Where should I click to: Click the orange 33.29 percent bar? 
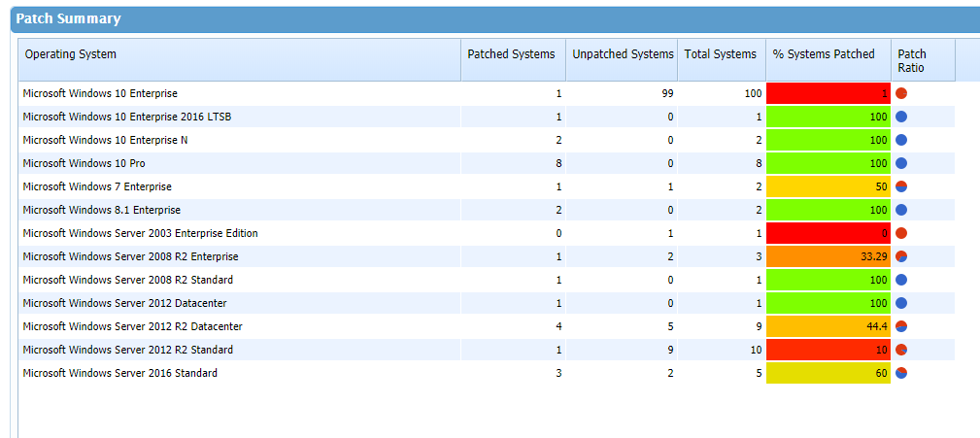(x=828, y=256)
